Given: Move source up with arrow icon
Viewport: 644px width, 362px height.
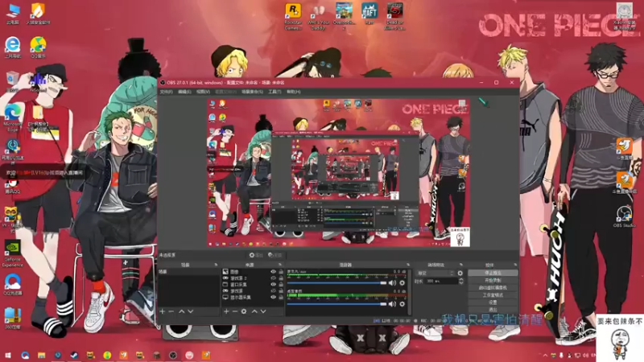Looking at the screenshot, I should coord(254,311).
